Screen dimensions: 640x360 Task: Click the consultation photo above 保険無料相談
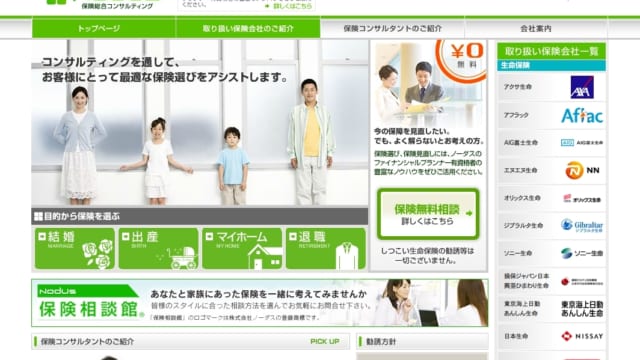point(428,83)
